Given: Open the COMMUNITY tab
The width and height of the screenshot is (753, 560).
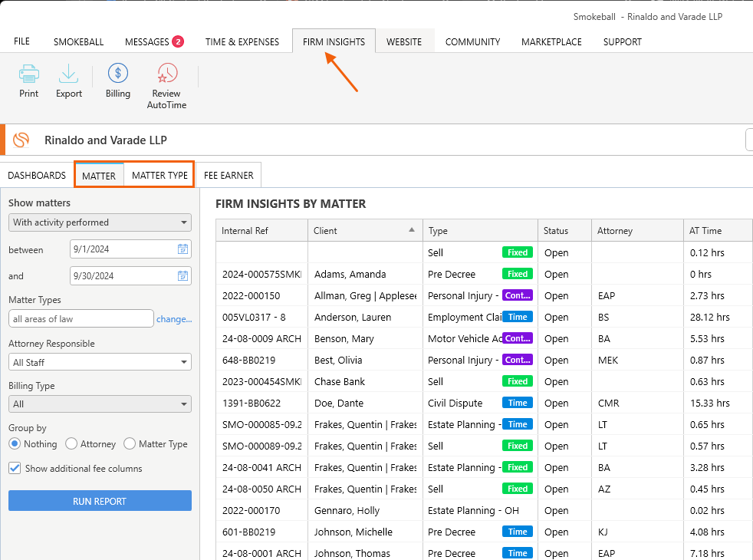Looking at the screenshot, I should coord(472,41).
